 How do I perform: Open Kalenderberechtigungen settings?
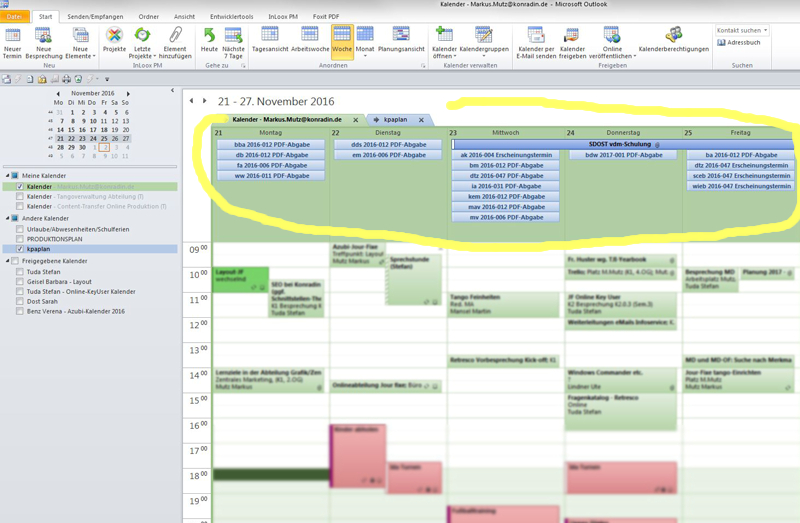tap(674, 41)
